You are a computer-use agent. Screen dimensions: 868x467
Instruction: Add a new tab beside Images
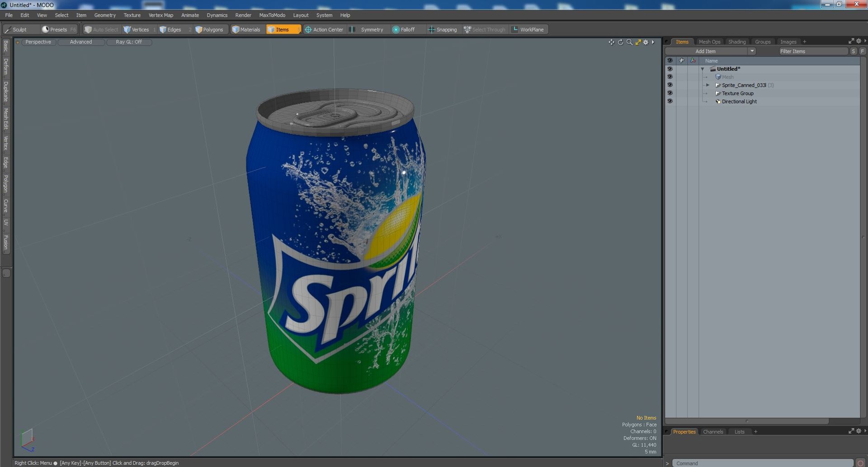tap(804, 42)
